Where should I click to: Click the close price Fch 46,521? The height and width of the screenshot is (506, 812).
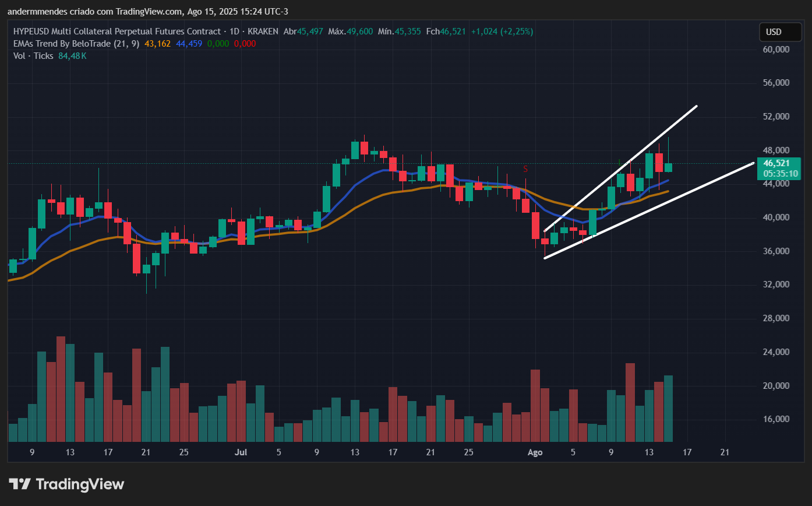[446, 31]
